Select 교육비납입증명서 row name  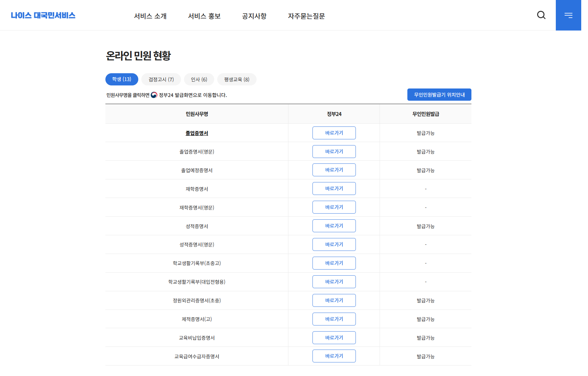(197, 338)
